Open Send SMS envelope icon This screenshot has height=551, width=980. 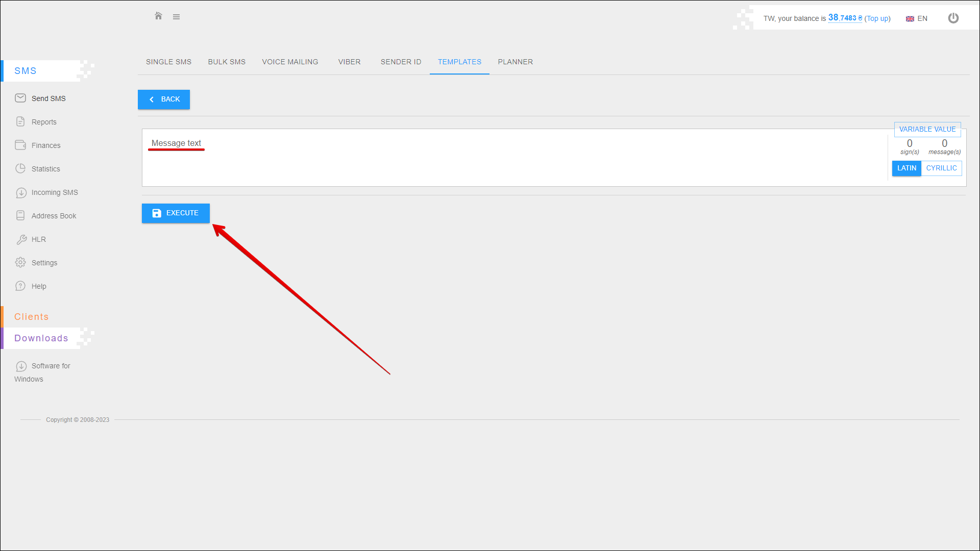20,98
